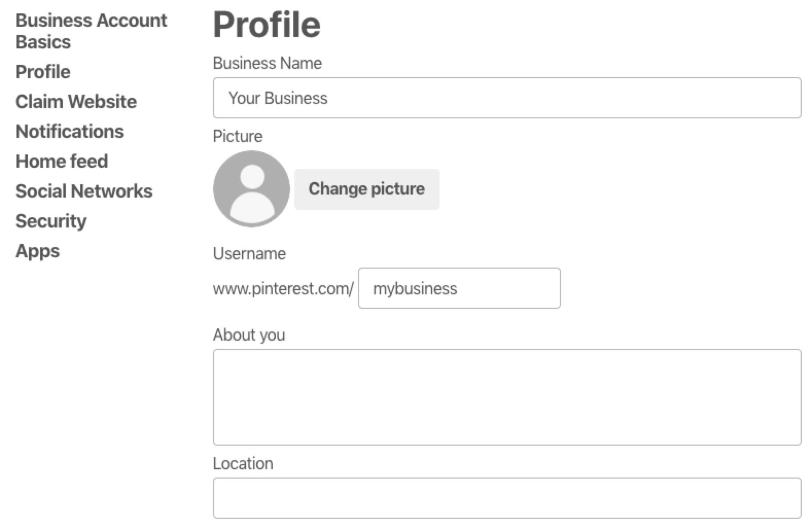812x529 pixels.
Task: Open the Security settings section
Action: 51,221
